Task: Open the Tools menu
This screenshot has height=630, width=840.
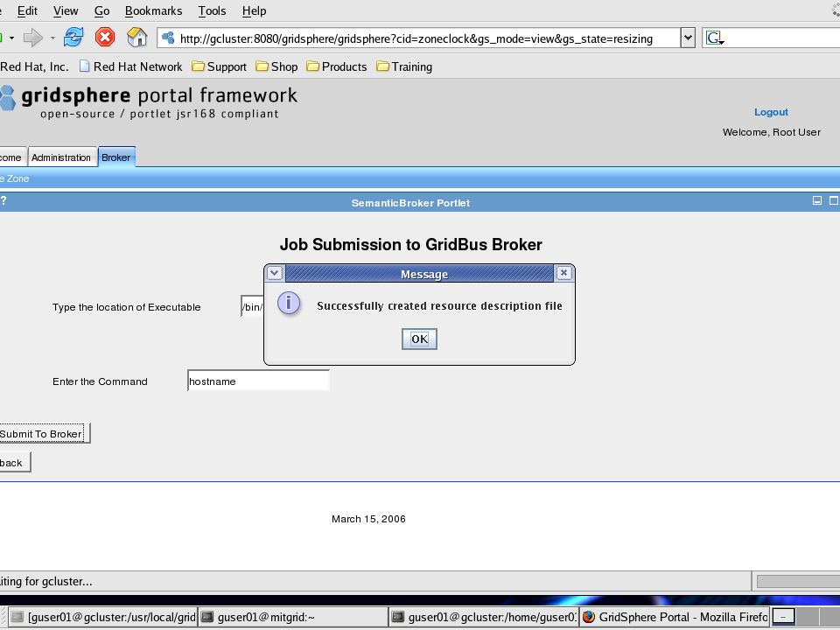Action: (212, 10)
